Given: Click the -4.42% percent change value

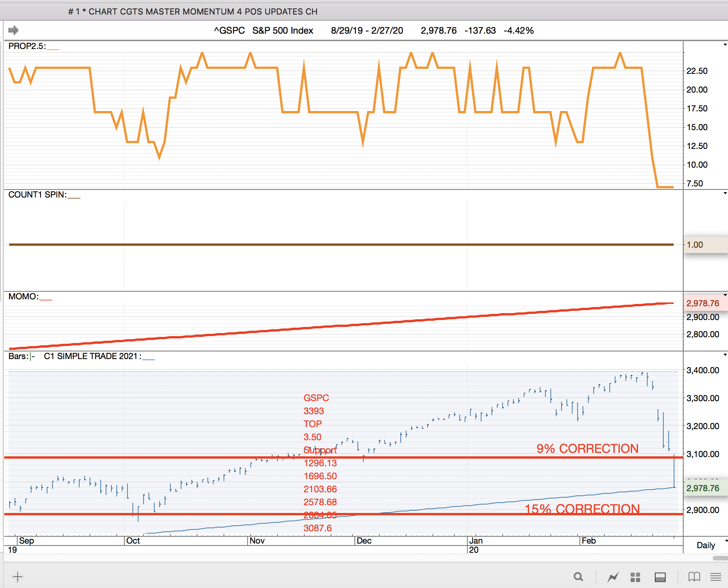Looking at the screenshot, I should (519, 30).
